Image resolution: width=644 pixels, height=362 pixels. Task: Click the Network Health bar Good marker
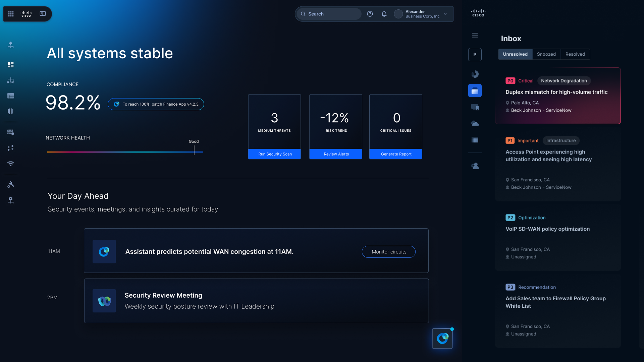[x=194, y=150]
